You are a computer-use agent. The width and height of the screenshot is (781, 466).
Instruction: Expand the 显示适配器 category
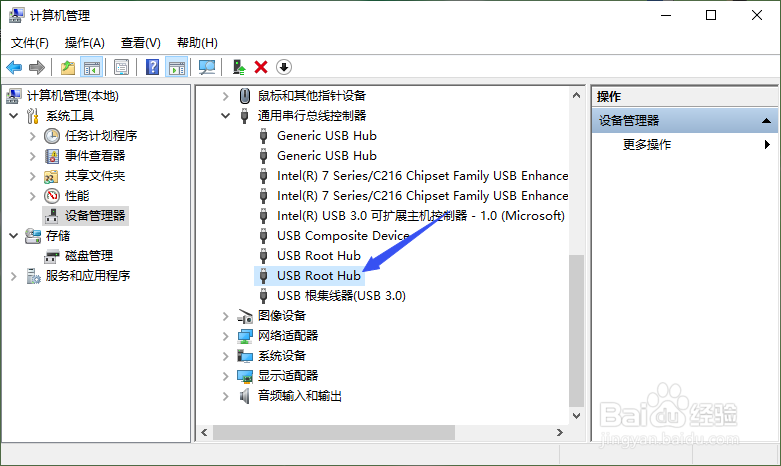point(225,375)
